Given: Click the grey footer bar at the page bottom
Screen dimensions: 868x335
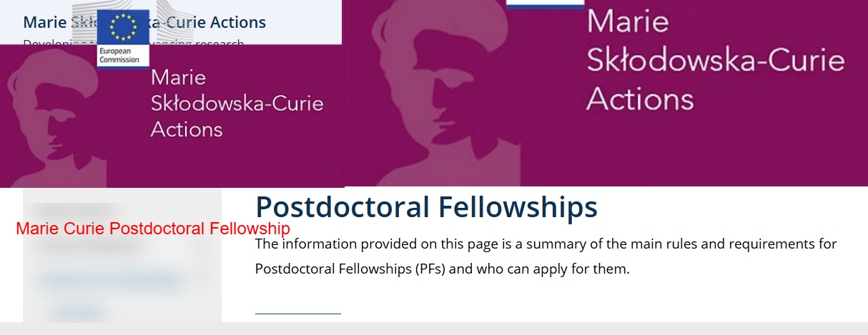Looking at the screenshot, I should tap(434, 329).
